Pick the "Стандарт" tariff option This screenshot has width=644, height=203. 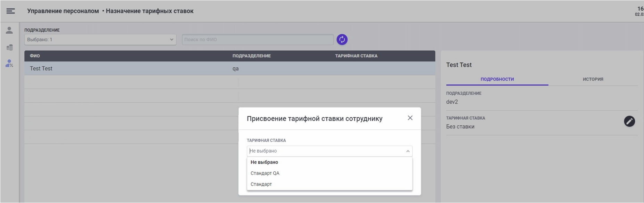click(x=261, y=184)
